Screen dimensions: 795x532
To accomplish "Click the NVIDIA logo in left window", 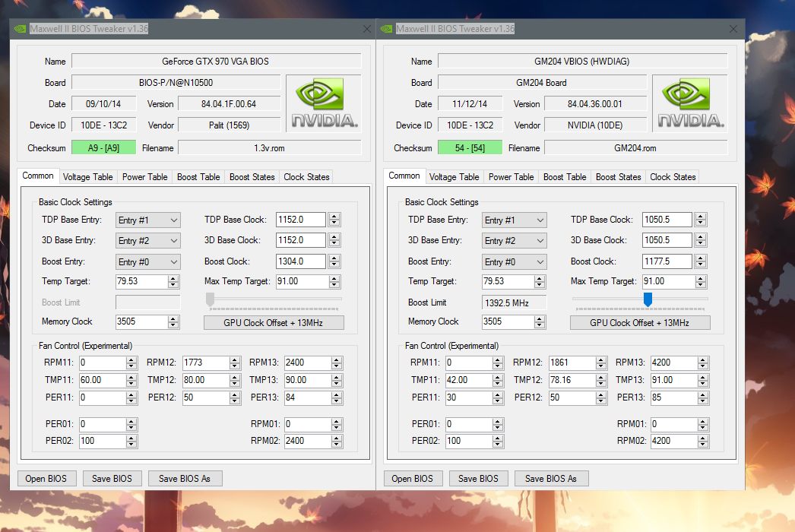I will [x=324, y=103].
